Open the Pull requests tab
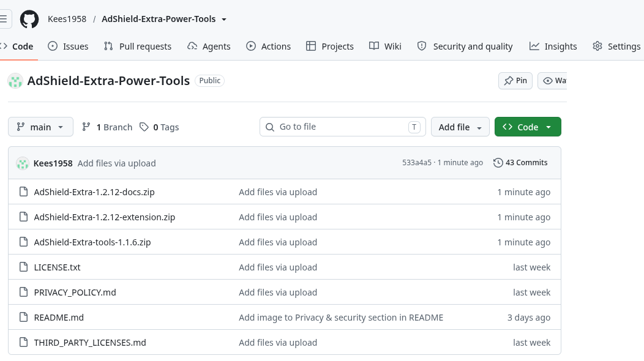 pos(138,47)
